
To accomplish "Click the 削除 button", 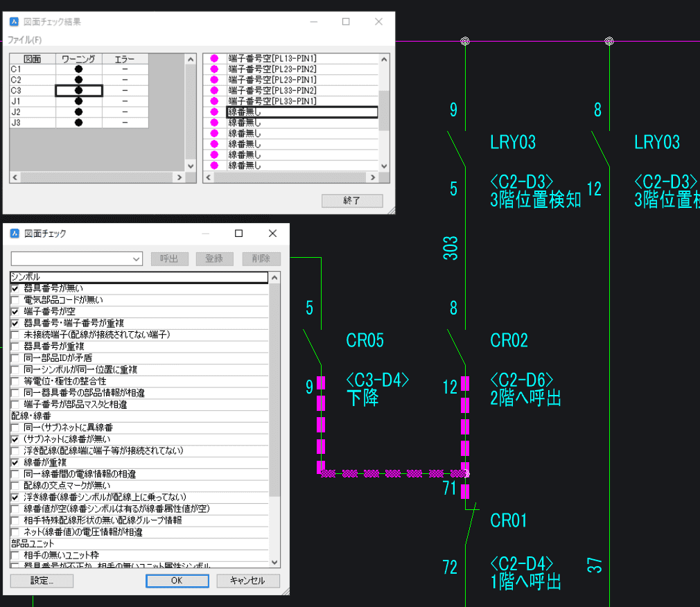I will (261, 259).
